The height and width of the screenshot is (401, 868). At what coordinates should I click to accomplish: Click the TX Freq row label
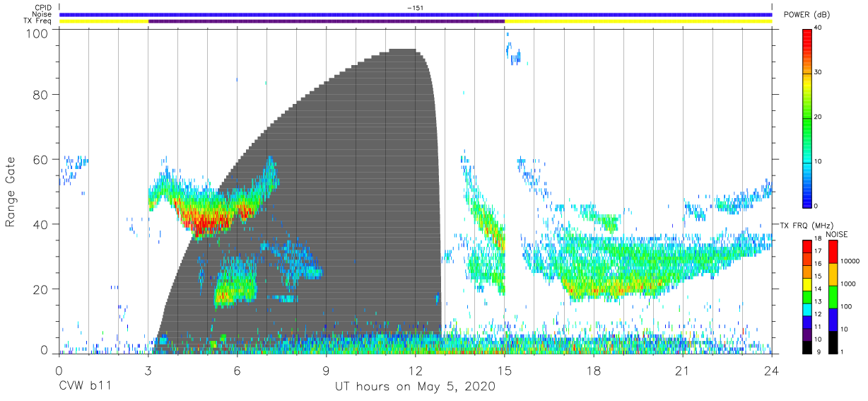click(x=37, y=21)
